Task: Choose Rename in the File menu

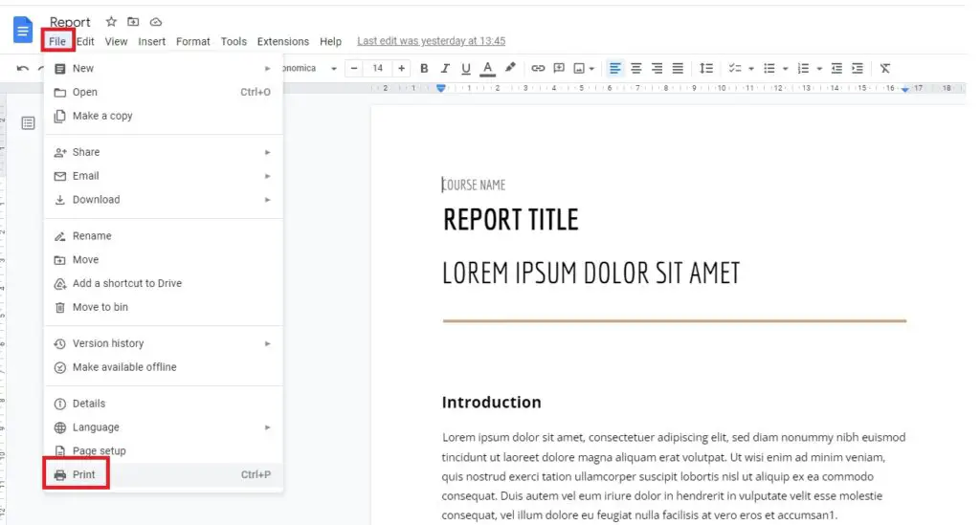Action: pos(163,235)
